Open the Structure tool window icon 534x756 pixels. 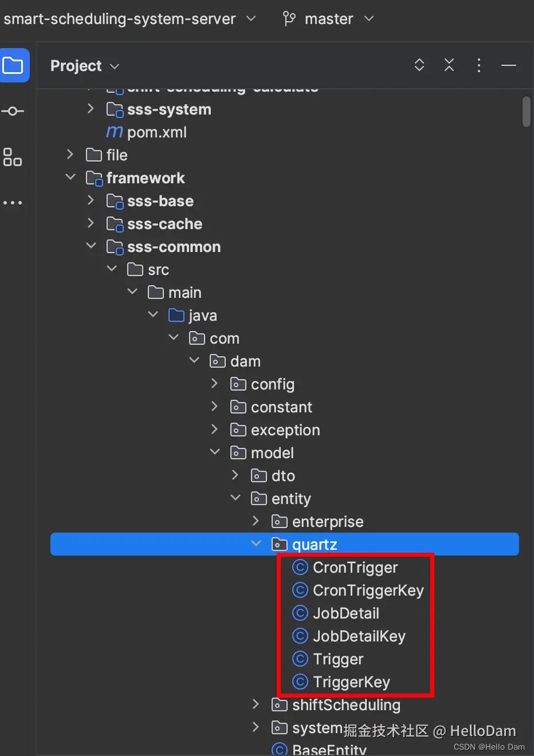[x=13, y=157]
